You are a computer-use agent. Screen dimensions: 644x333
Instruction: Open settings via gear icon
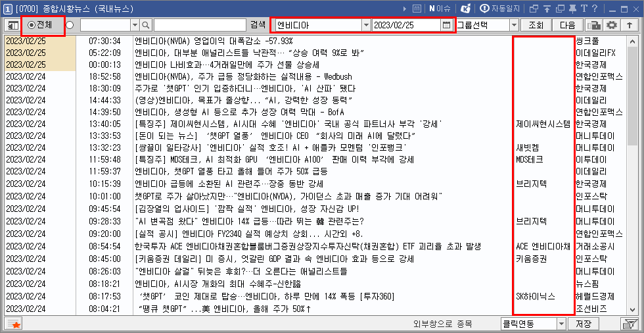click(x=612, y=25)
